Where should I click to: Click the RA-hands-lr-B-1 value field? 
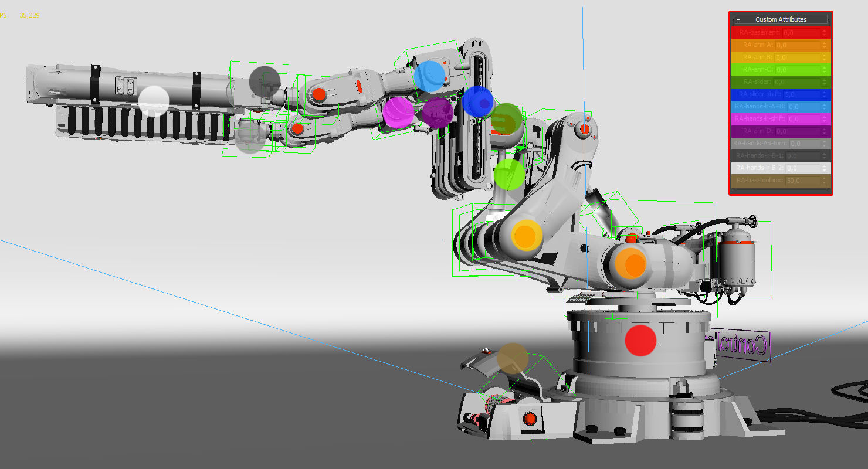coord(803,156)
